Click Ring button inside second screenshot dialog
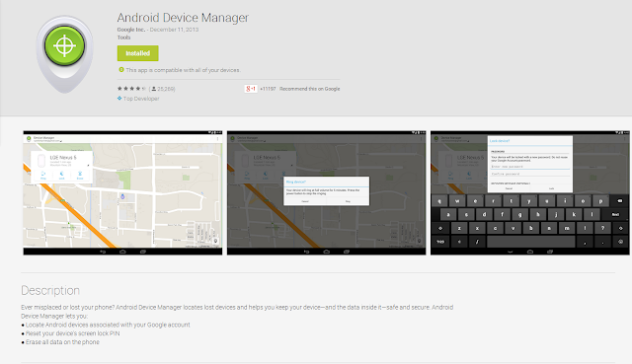Viewport: 632px width, 364px height. point(348,201)
